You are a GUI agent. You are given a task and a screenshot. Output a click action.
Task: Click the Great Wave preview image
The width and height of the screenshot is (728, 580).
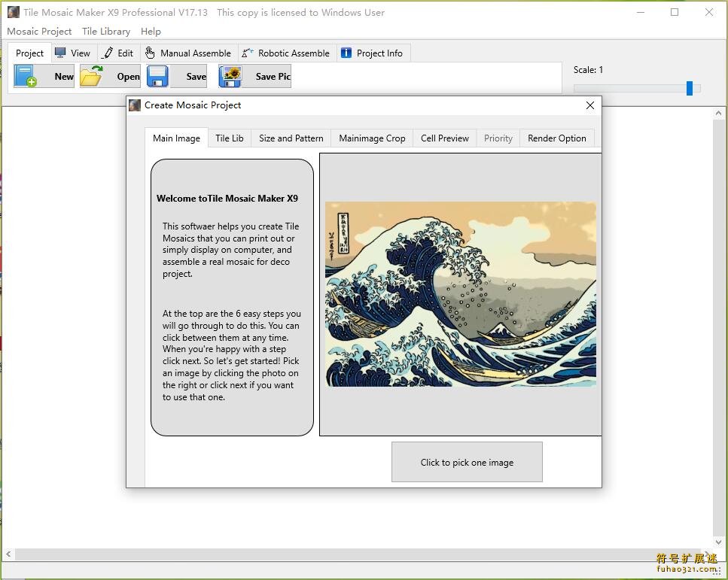click(x=460, y=294)
